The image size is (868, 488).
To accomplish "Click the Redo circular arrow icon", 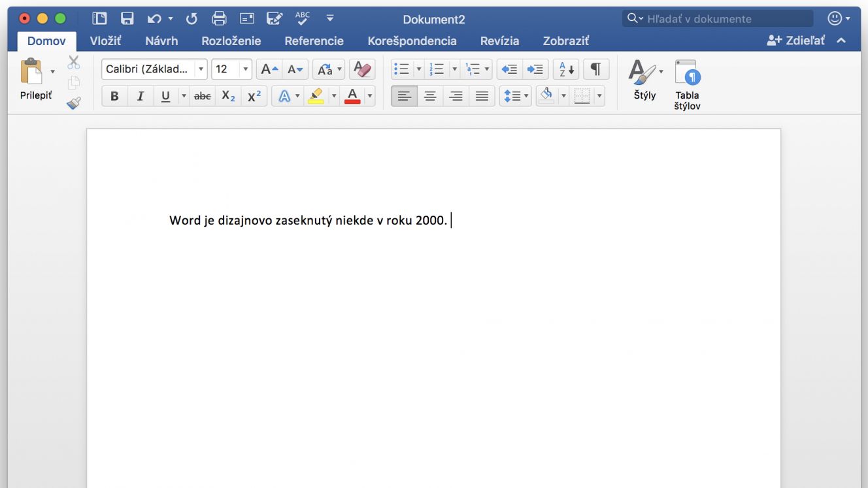I will point(192,18).
